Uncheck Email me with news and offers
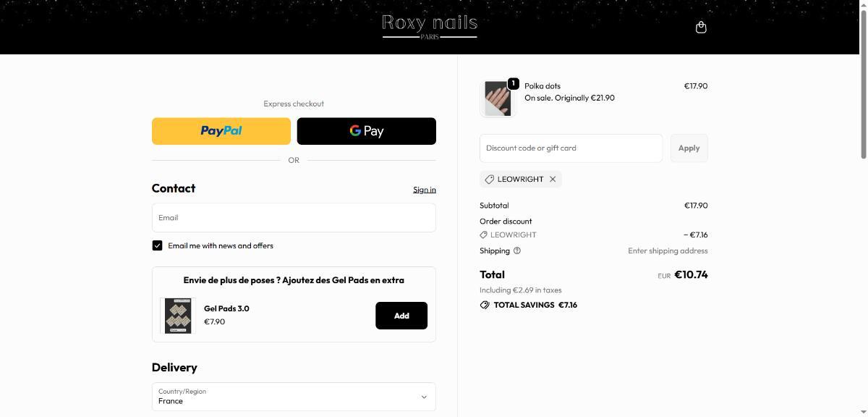 click(157, 245)
